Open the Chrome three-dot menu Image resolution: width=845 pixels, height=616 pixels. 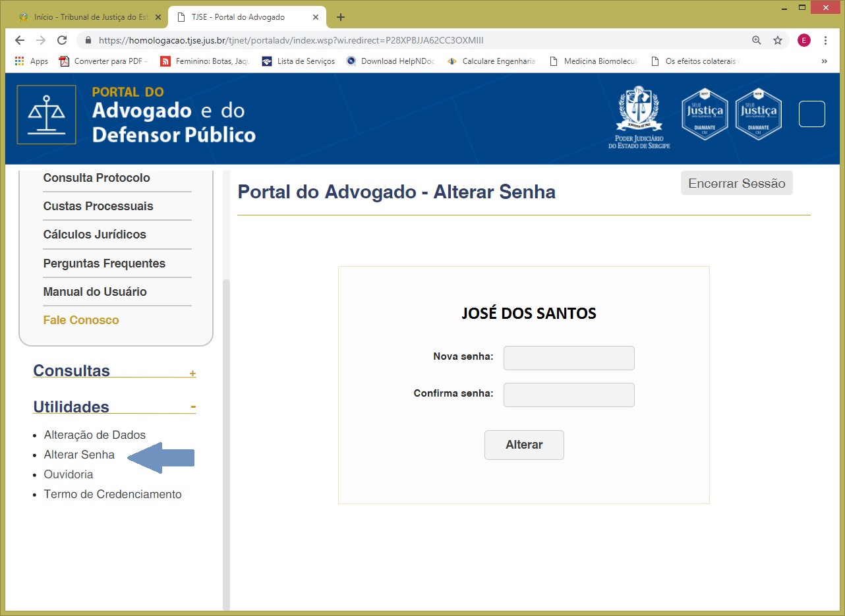coord(825,40)
